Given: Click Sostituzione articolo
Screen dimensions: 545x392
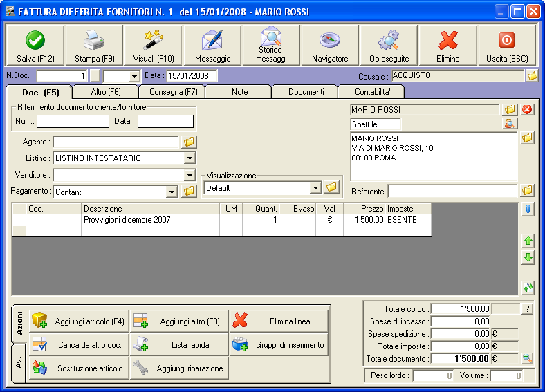Looking at the screenshot, I should tap(79, 368).
